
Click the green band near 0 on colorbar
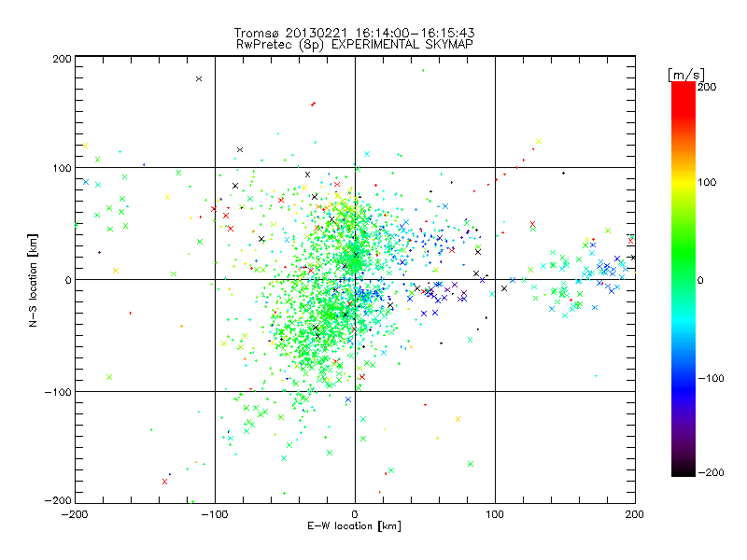tap(684, 279)
